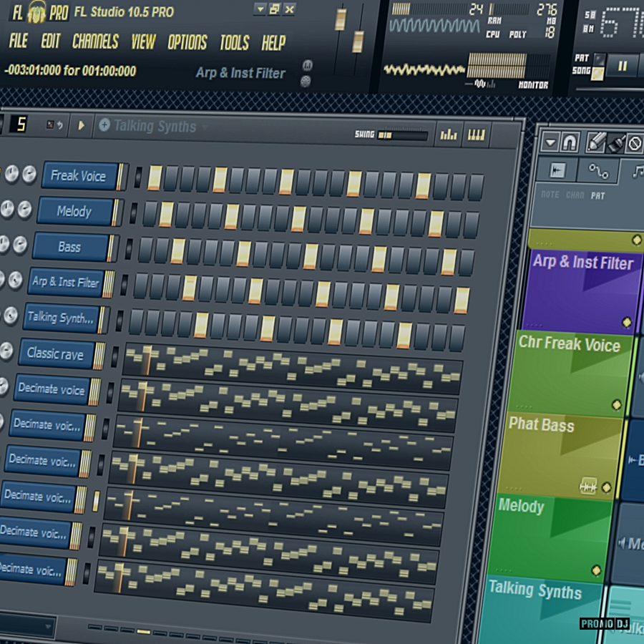The height and width of the screenshot is (644, 644).
Task: Select the CHAN tab in playlist
Action: [x=575, y=195]
